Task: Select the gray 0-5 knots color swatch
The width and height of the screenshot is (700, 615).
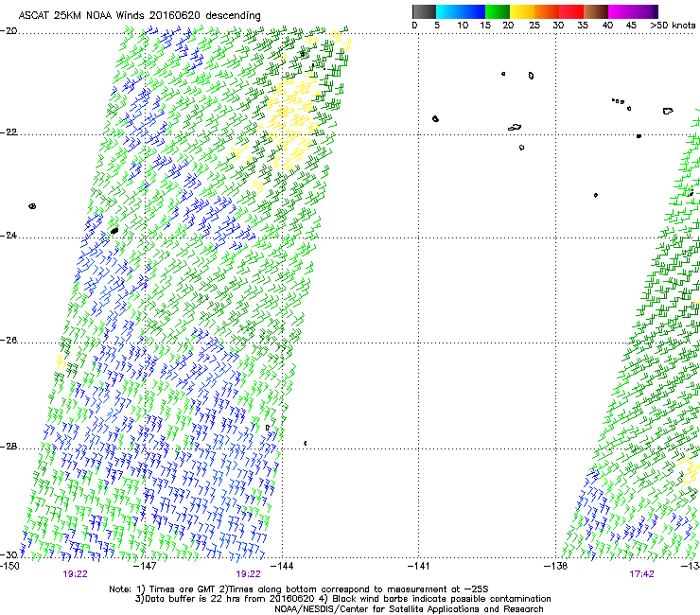Action: [424, 11]
